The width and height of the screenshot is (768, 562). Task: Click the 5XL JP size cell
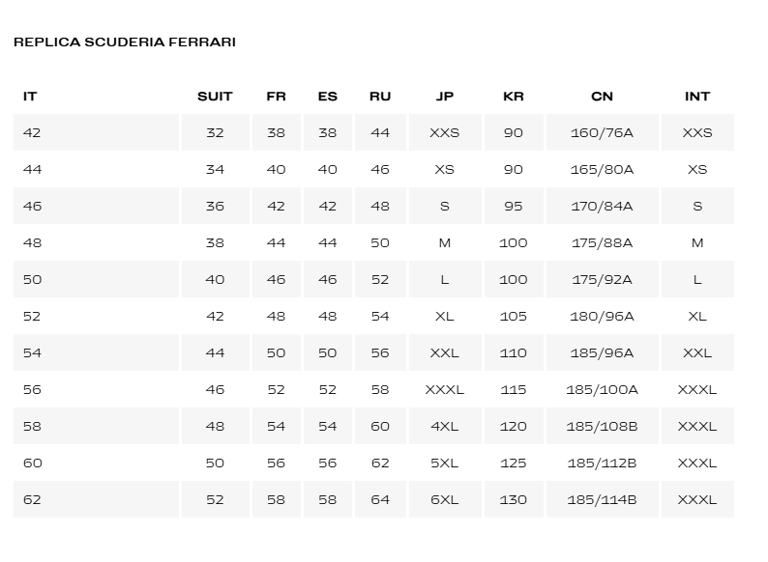pyautogui.click(x=445, y=463)
